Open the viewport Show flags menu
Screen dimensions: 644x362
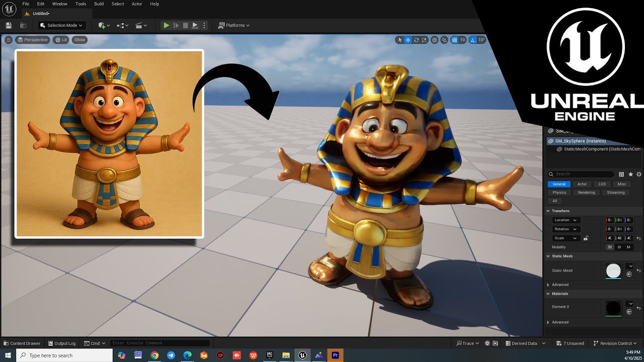coord(79,40)
